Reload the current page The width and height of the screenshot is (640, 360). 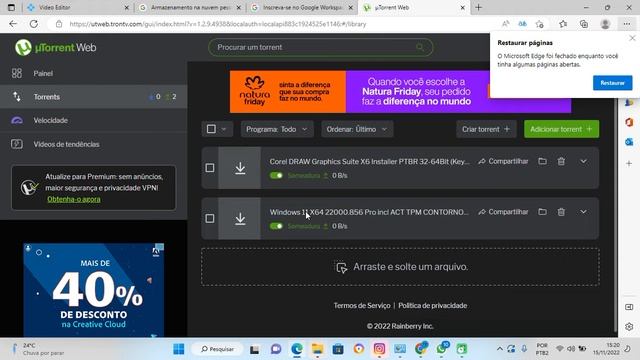pos(34,24)
